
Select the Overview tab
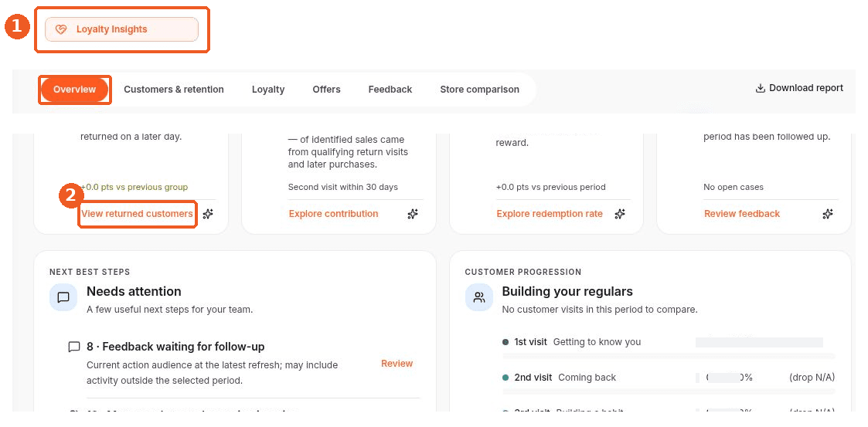[x=75, y=89]
